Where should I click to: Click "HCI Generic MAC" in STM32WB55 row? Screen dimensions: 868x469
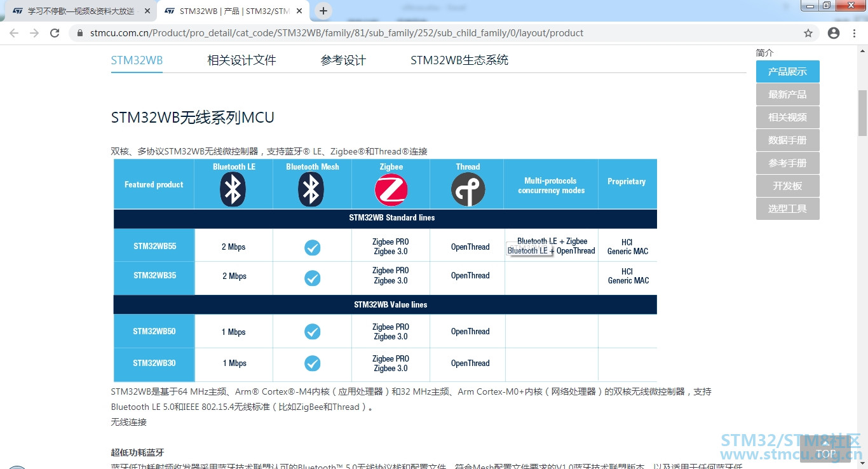coord(628,247)
